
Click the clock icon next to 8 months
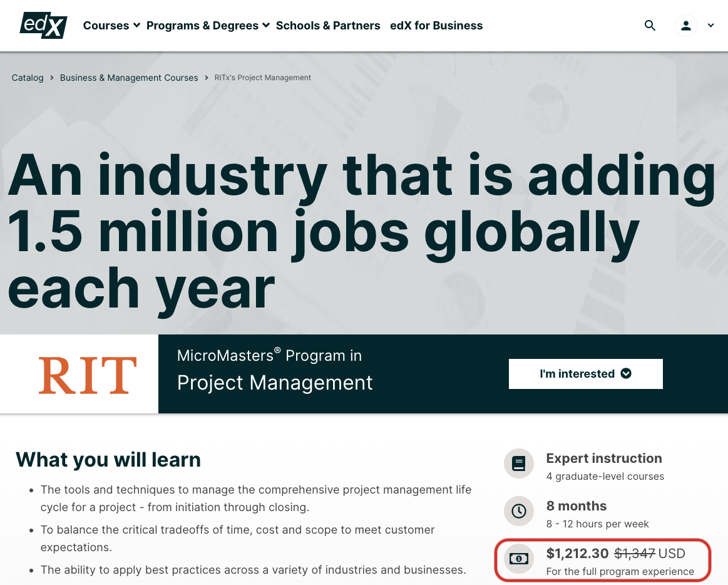click(519, 511)
